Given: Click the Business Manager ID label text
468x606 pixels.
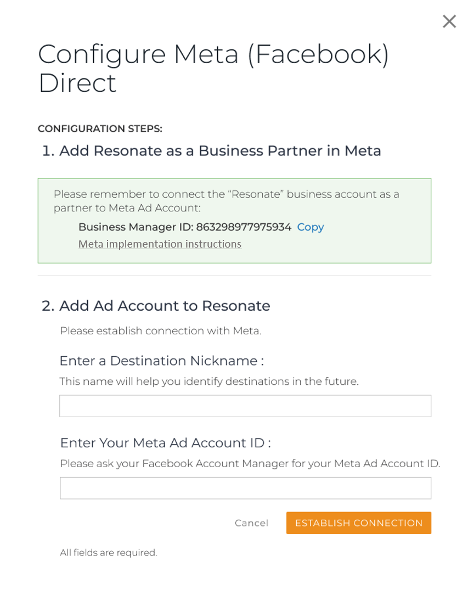Looking at the screenshot, I should click(x=136, y=227).
